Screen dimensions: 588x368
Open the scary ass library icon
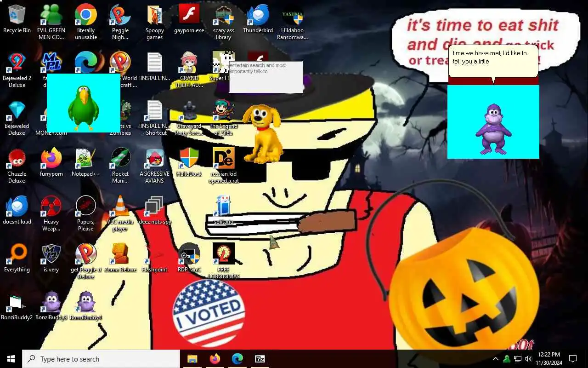[x=224, y=22]
